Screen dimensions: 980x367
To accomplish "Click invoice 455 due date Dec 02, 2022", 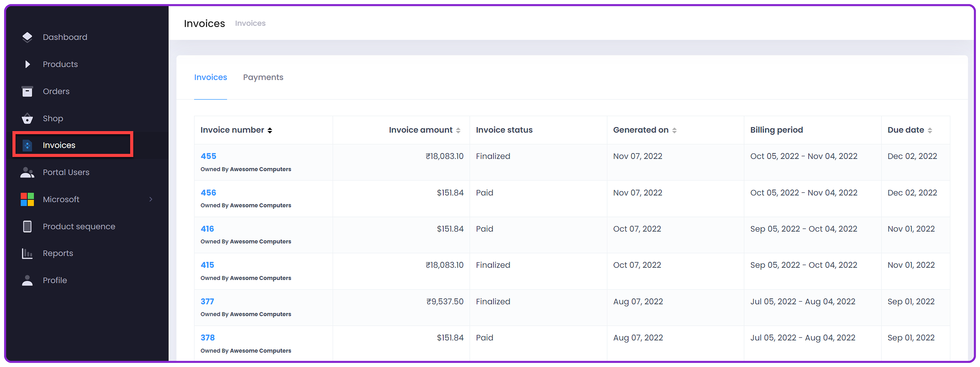I will point(912,157).
